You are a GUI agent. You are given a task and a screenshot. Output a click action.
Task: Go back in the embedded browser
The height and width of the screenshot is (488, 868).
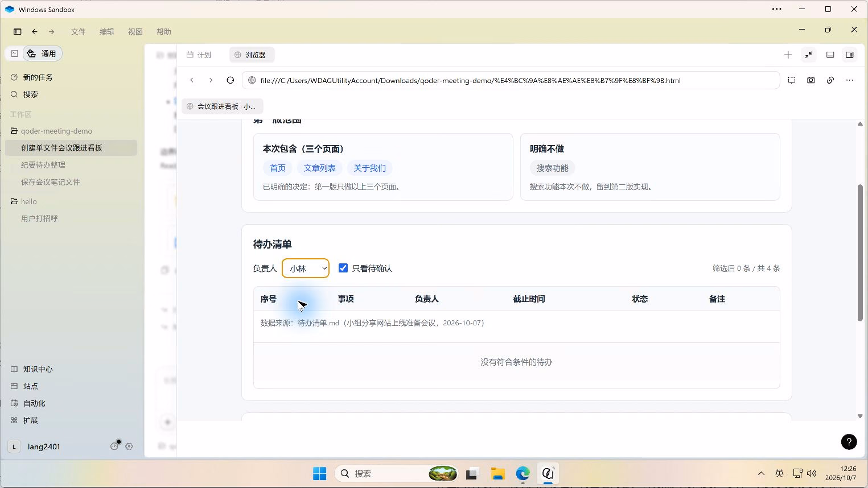coord(192,80)
